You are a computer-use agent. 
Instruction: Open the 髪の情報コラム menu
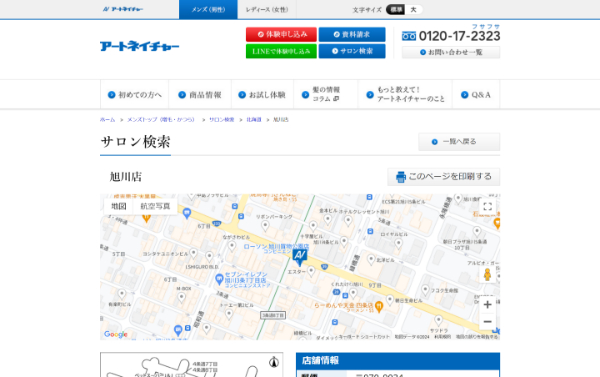(326, 95)
